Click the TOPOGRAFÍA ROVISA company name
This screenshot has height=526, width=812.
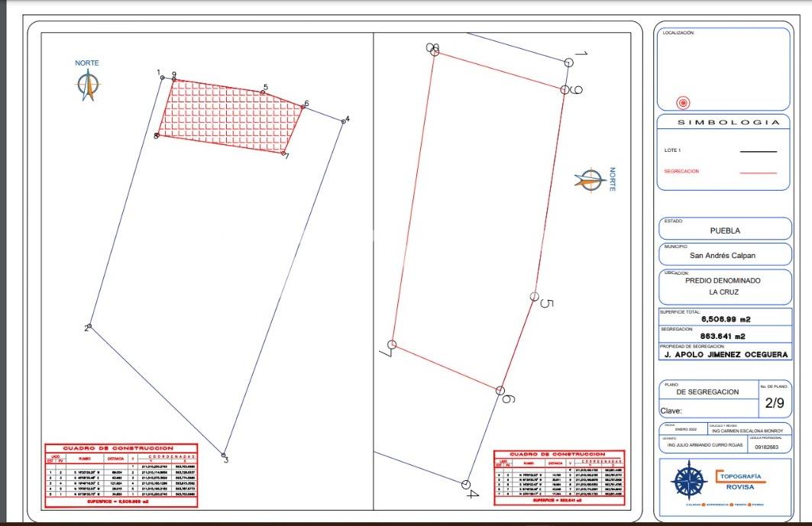coord(740,481)
